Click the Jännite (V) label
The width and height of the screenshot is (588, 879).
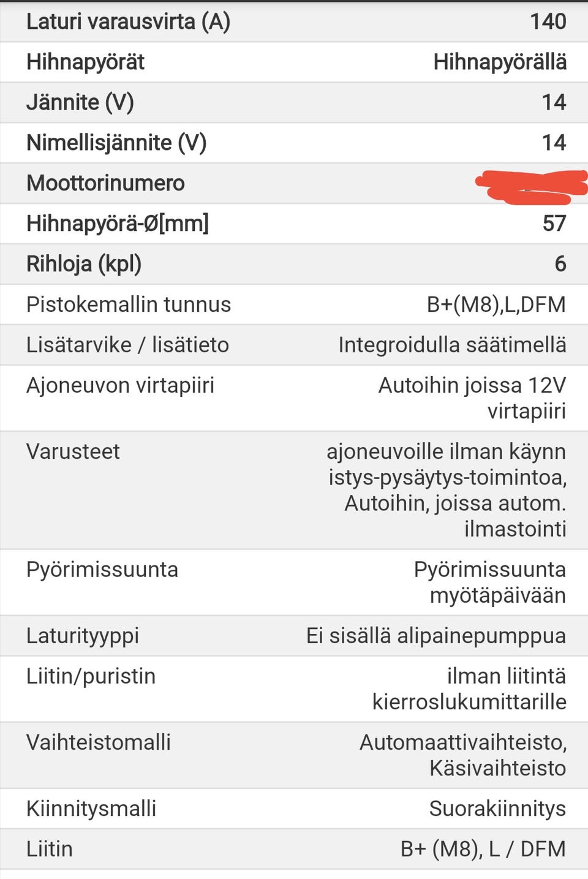[x=80, y=103]
